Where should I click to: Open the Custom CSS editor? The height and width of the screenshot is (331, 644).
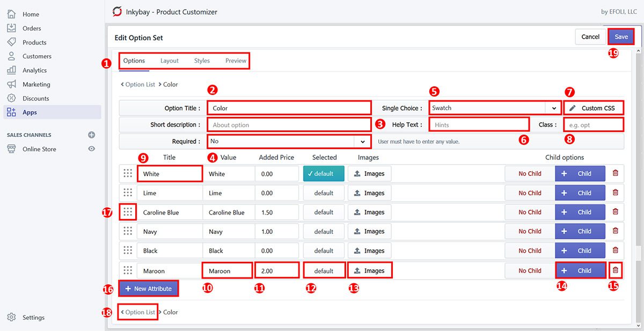pos(594,107)
